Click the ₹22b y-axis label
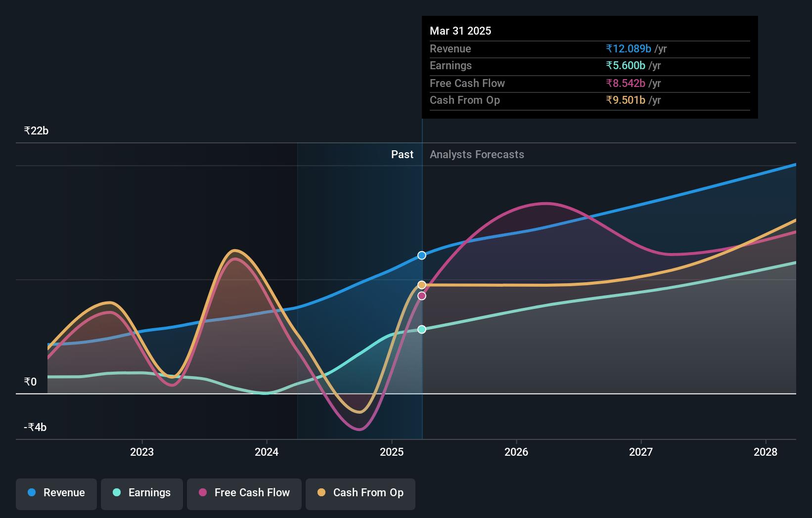 [36, 130]
